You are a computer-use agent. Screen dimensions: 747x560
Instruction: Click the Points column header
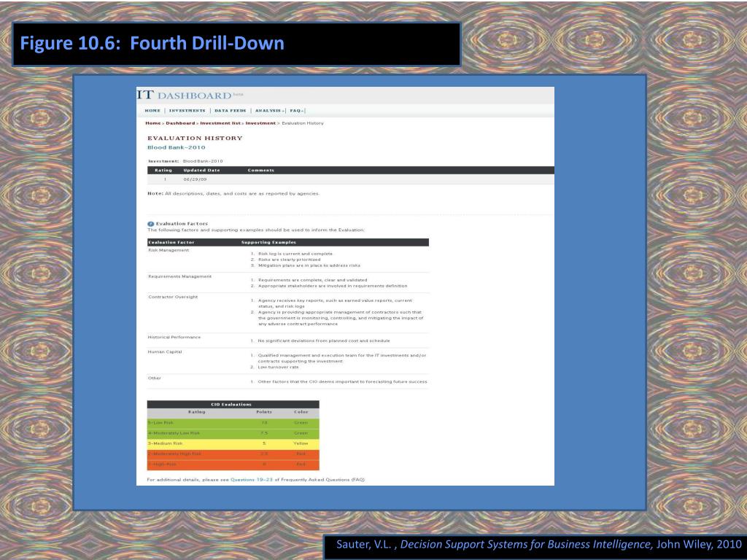coord(264,412)
